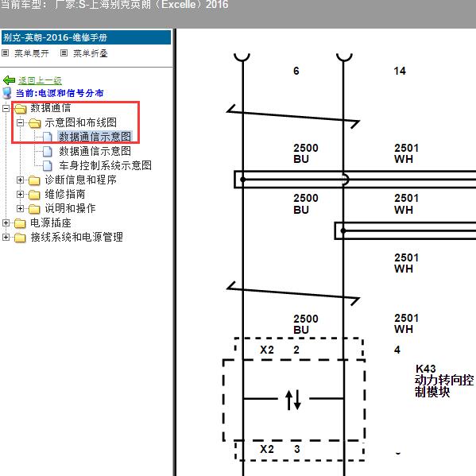The width and height of the screenshot is (476, 476).
Task: Click the 诊断信息和程序 folder icon
Action: [34, 180]
